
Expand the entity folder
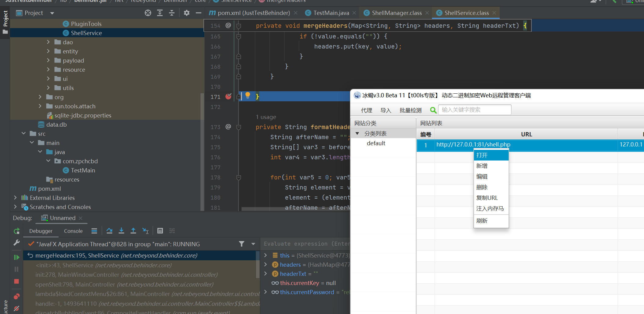(48, 51)
